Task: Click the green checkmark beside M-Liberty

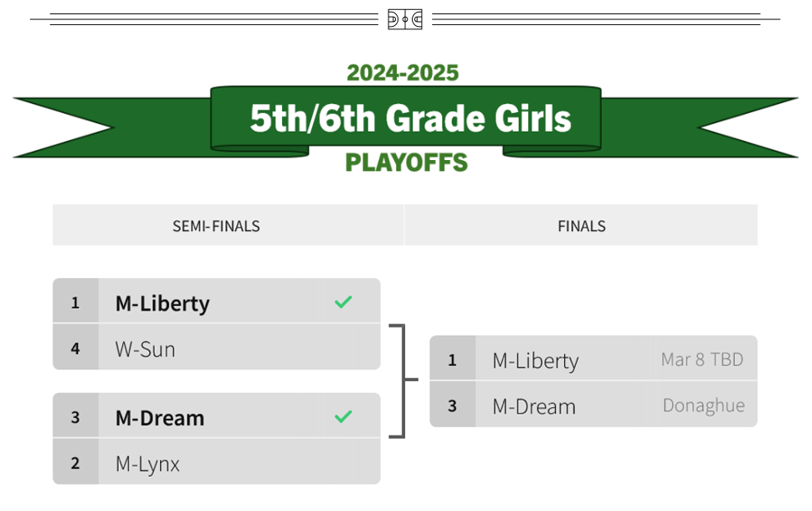Action: [x=342, y=302]
